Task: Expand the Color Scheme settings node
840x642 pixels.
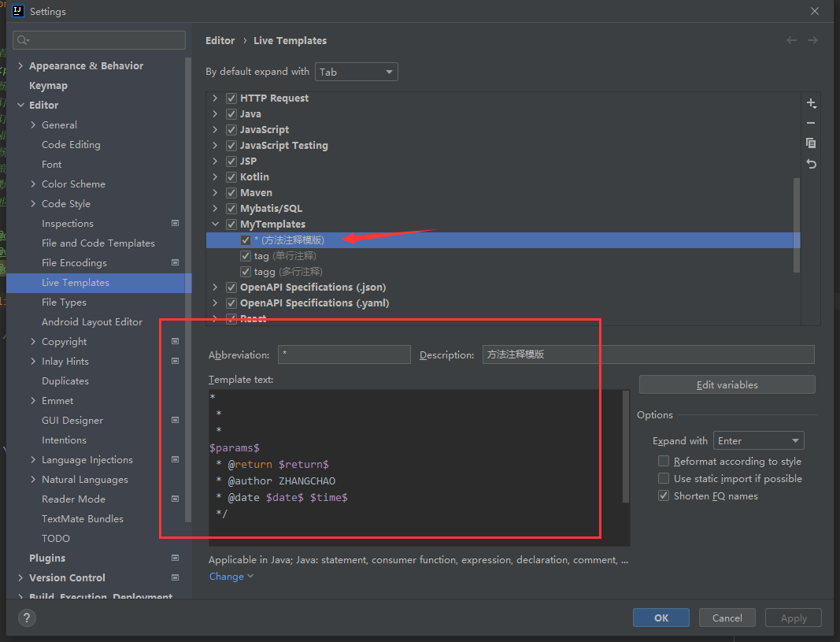Action: pos(33,184)
